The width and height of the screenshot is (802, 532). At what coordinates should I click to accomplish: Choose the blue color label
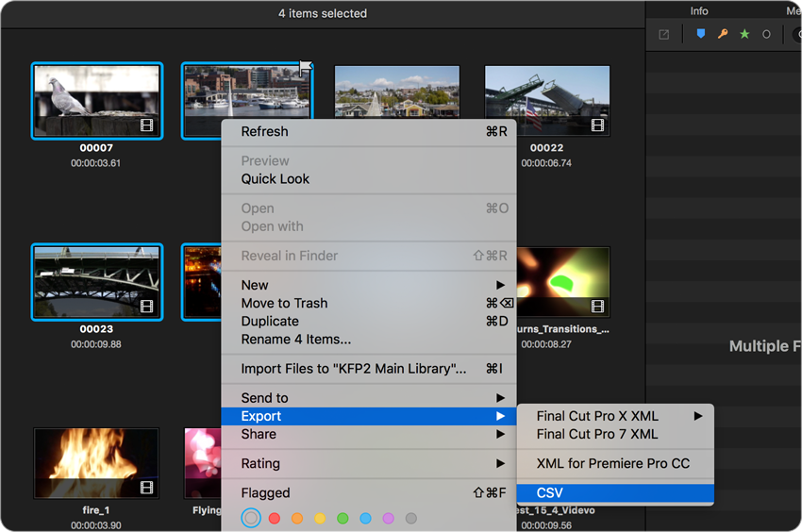pos(365,518)
